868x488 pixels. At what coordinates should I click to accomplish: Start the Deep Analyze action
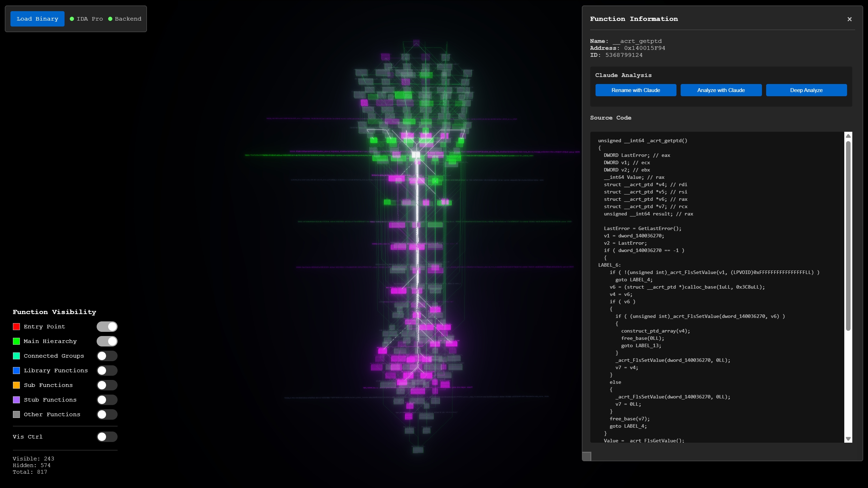pyautogui.click(x=806, y=90)
